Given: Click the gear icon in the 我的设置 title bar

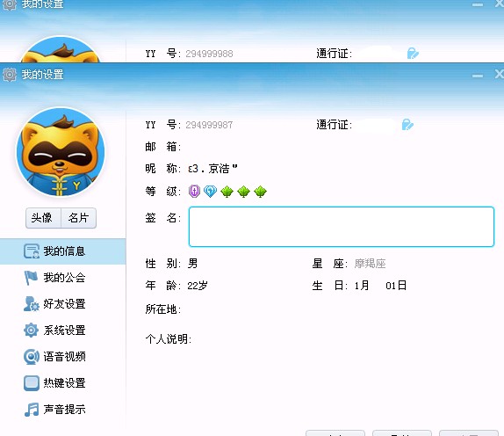Looking at the screenshot, I should click(10, 75).
